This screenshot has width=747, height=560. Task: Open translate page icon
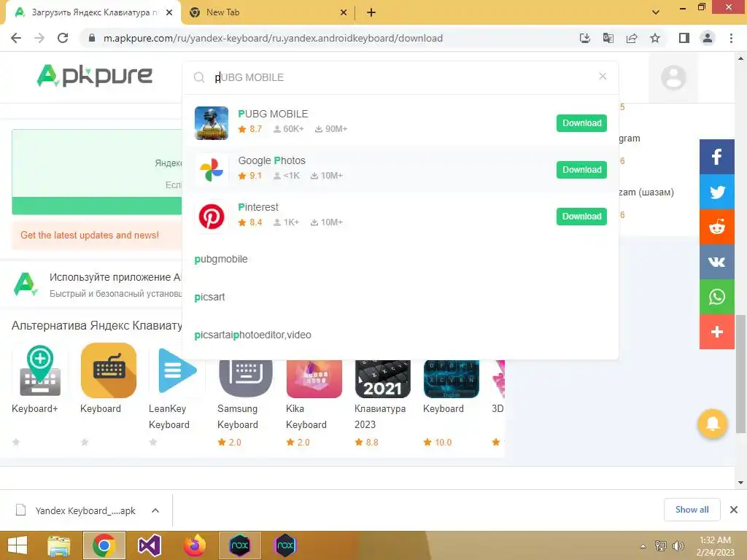click(608, 38)
